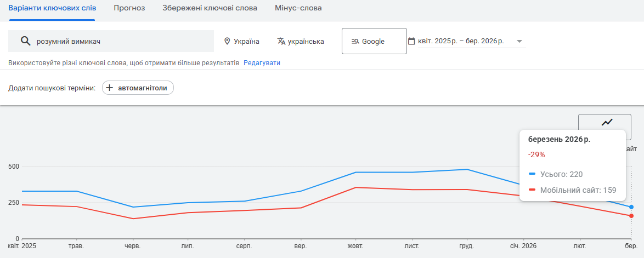Image resolution: width=644 pixels, height=258 pixels.
Task: Go to the Мінус-слова tab
Action: pyautogui.click(x=298, y=8)
